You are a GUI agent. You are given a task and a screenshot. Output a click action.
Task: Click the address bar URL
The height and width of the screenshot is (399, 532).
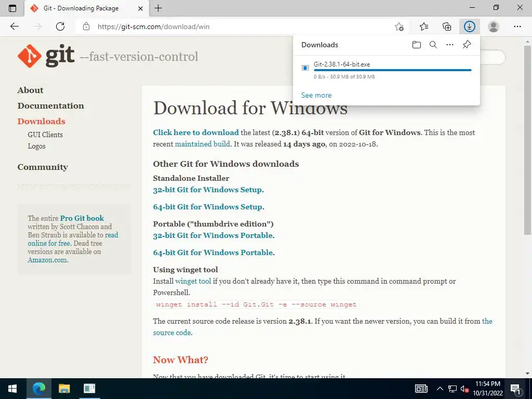coord(153,26)
